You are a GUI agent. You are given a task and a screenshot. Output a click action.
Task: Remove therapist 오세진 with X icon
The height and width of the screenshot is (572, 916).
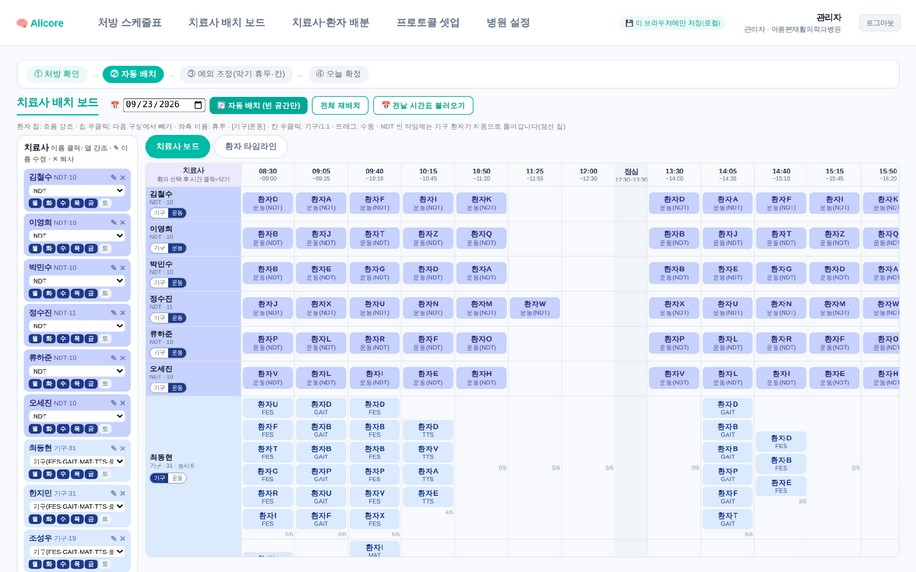(x=123, y=403)
